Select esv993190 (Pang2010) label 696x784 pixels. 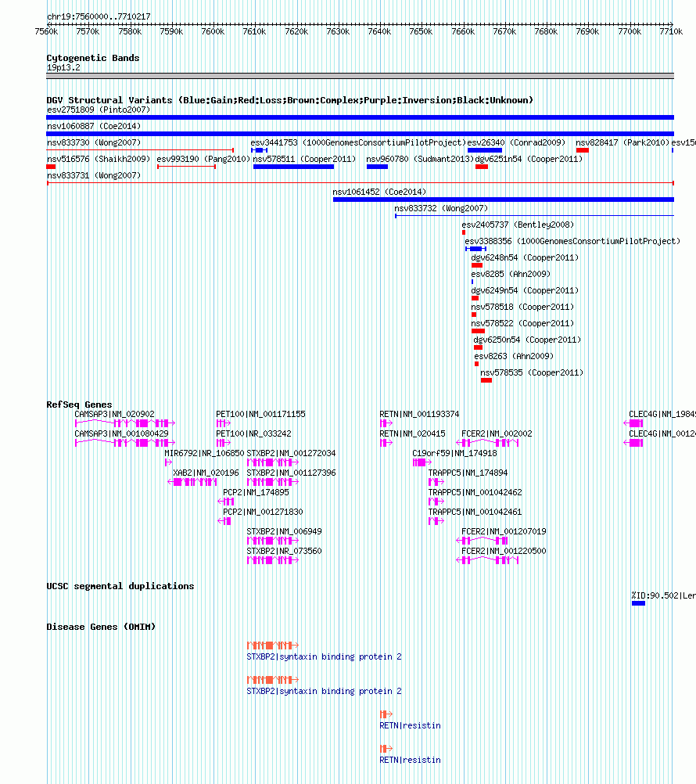[x=203, y=159]
